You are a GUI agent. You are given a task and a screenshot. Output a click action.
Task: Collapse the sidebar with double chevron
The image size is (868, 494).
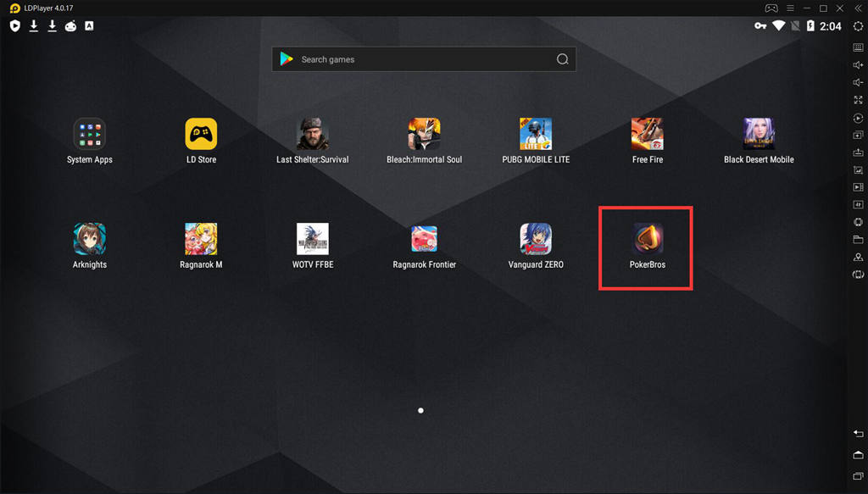858,8
